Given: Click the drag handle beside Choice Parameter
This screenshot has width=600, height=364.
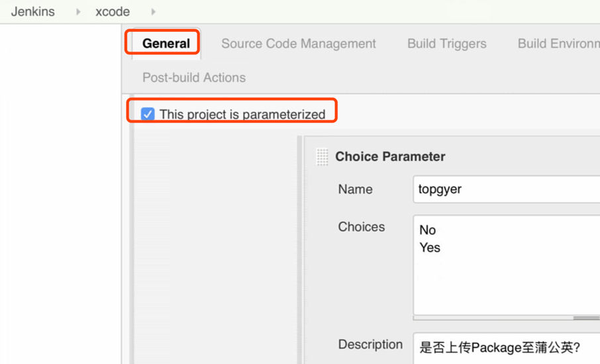Looking at the screenshot, I should [322, 157].
